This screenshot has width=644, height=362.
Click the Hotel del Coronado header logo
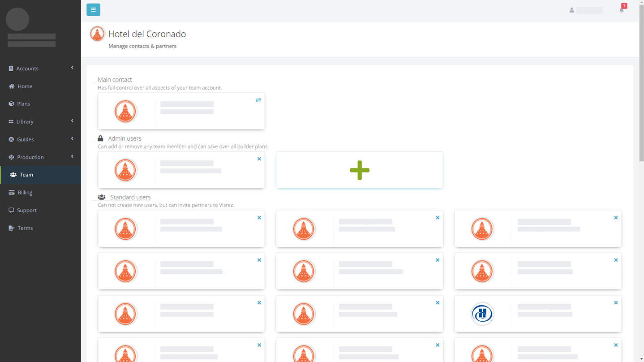coord(97,34)
